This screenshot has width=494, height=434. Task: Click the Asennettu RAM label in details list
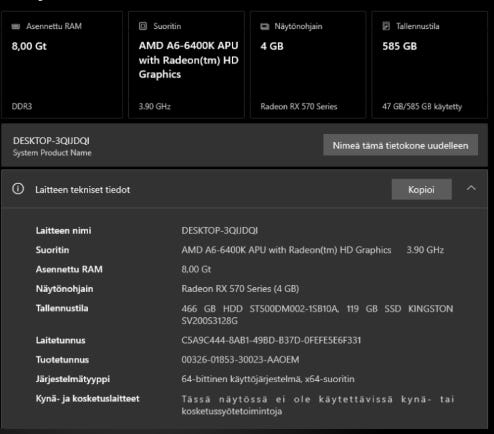tap(69, 269)
